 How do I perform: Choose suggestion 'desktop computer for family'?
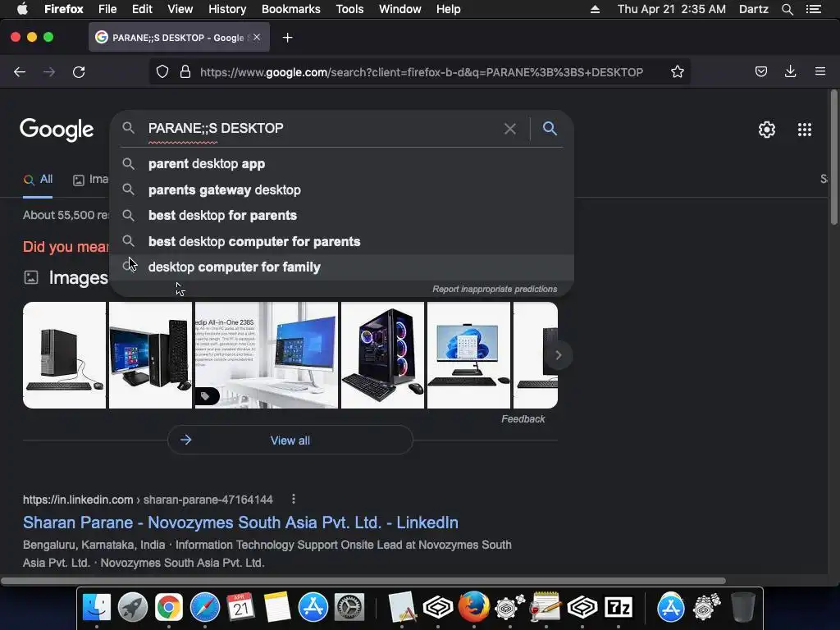click(342, 267)
